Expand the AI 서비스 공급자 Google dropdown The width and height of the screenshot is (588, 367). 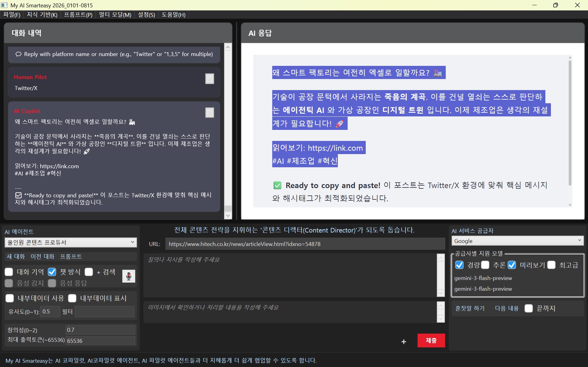[x=517, y=241]
